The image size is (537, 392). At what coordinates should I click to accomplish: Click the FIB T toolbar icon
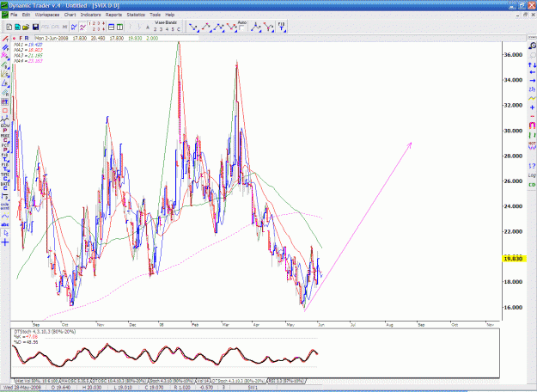(281, 27)
